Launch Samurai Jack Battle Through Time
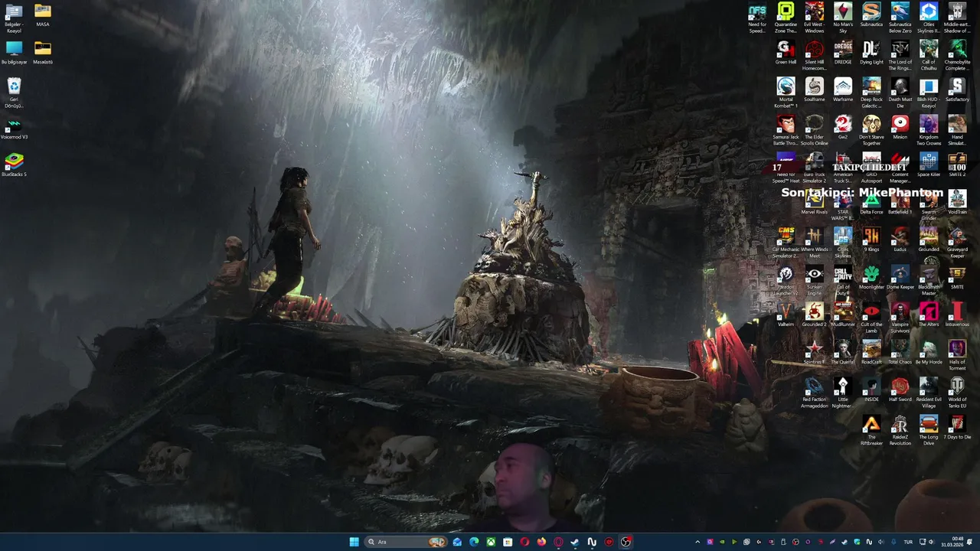The height and width of the screenshot is (551, 980). point(786,129)
